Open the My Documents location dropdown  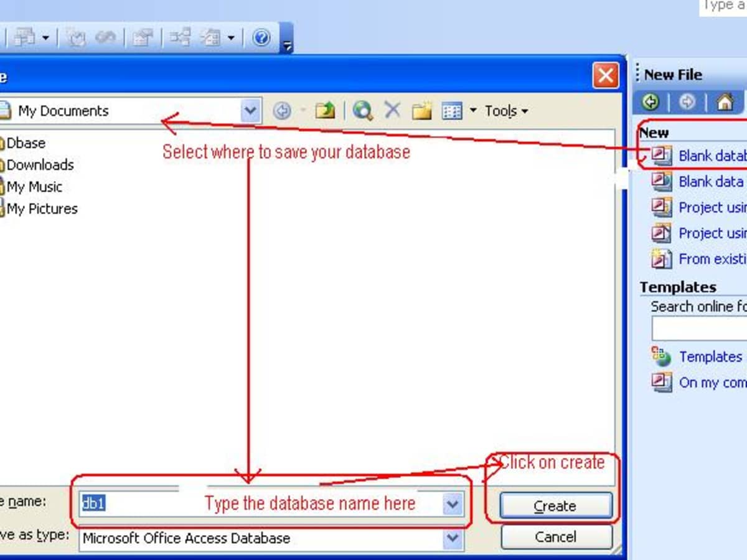click(250, 110)
